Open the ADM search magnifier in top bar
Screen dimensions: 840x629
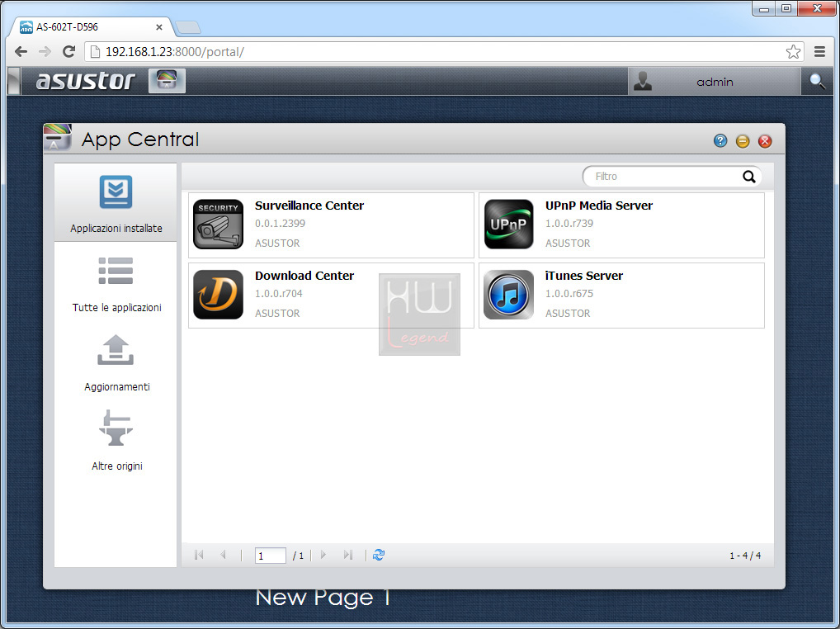[818, 82]
